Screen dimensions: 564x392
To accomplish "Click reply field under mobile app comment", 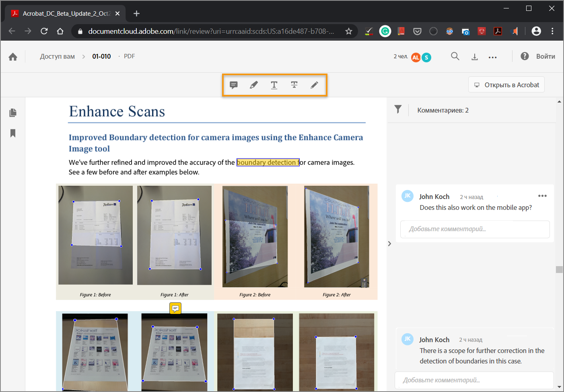I will coord(475,229).
